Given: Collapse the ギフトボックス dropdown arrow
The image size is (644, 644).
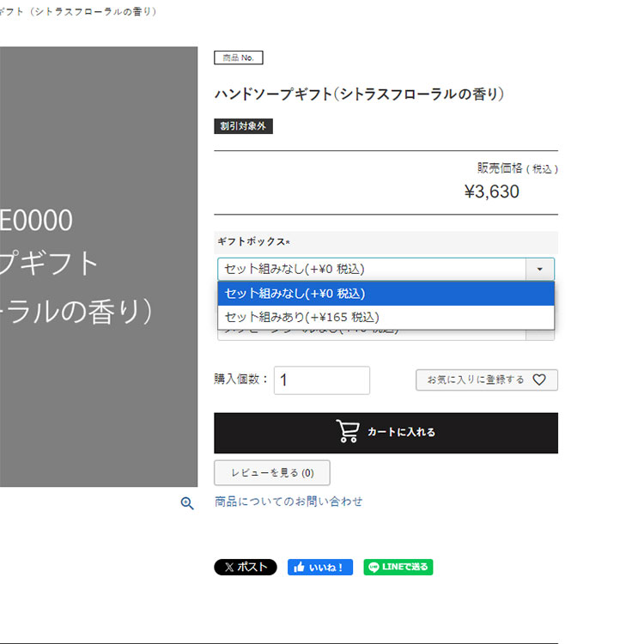Looking at the screenshot, I should coord(540,269).
